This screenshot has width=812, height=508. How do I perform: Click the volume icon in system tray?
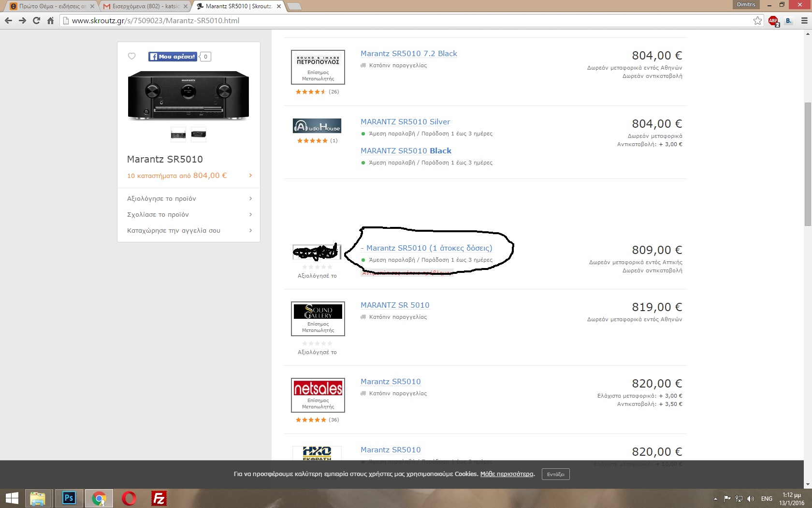751,499
